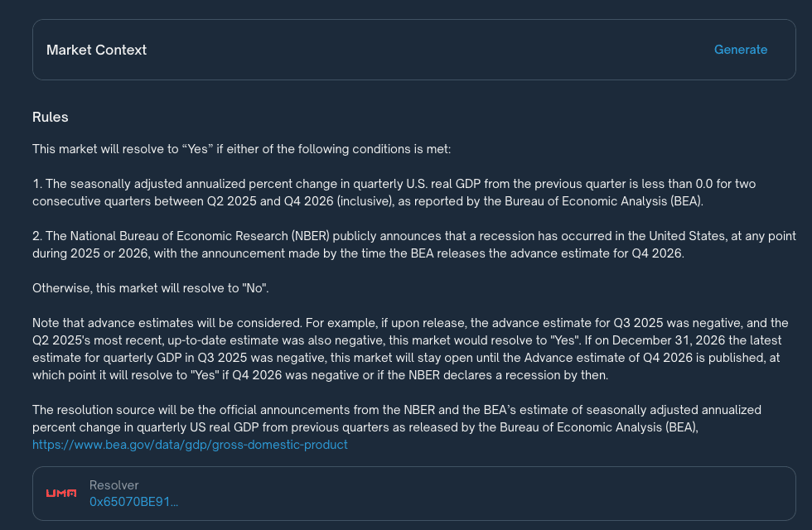The height and width of the screenshot is (530, 812).
Task: Click the Rules heading
Action: point(51,117)
